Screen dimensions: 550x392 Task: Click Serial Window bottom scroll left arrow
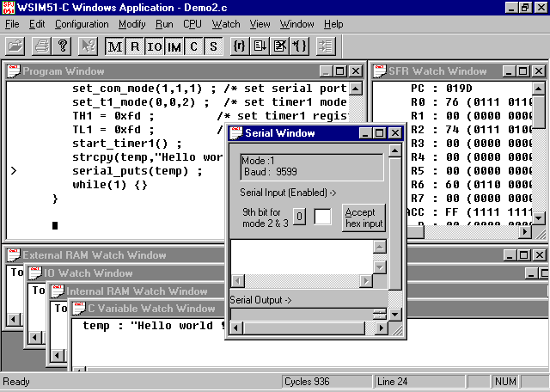tap(236, 328)
